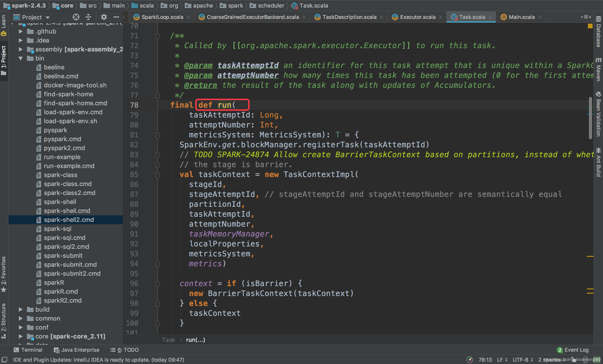This screenshot has width=603, height=364.
Task: Select run-example file
Action: click(62, 157)
